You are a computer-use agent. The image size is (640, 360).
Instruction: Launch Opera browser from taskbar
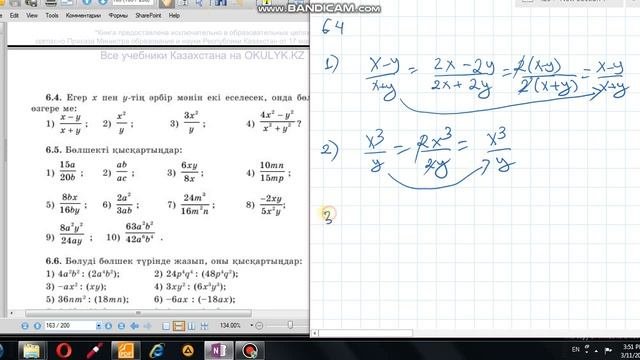click(64, 351)
